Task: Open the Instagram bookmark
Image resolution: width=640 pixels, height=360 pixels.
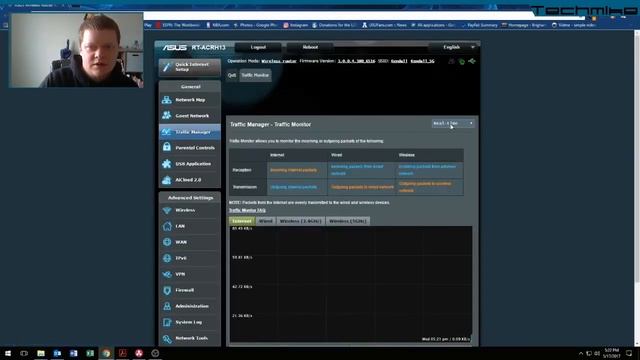Action: click(x=296, y=25)
